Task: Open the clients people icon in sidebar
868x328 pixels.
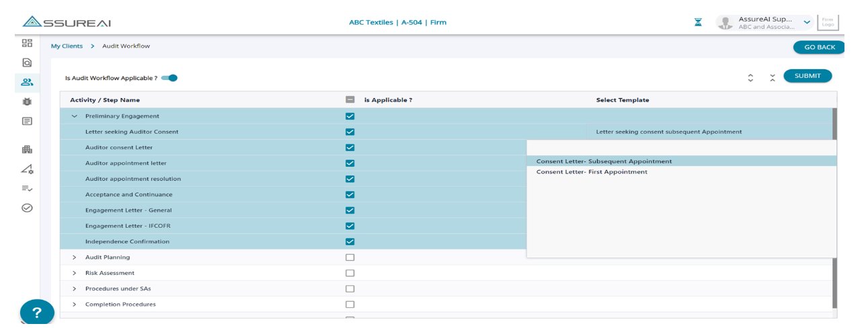Action: point(27,82)
